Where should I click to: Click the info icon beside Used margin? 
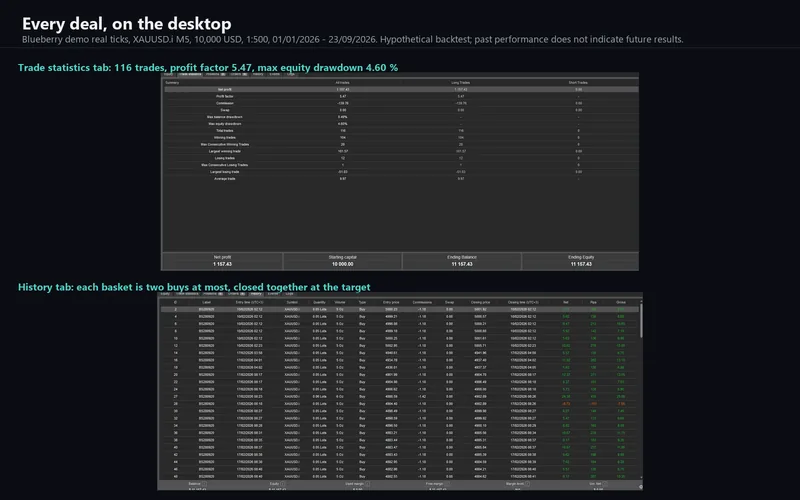pyautogui.click(x=368, y=484)
